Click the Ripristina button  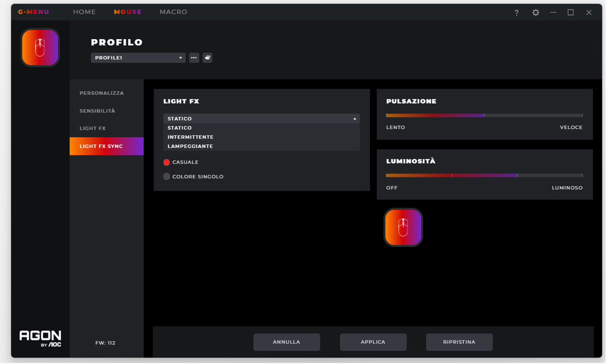point(459,342)
